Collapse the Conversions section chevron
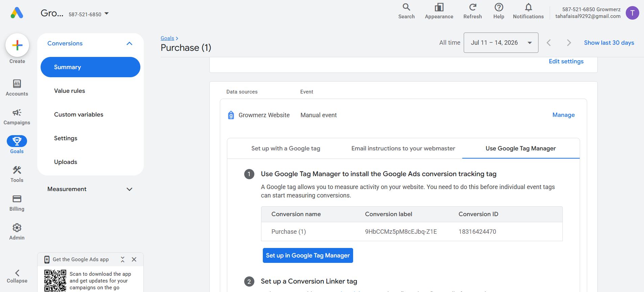Viewport: 644px width, 292px height. (x=129, y=43)
